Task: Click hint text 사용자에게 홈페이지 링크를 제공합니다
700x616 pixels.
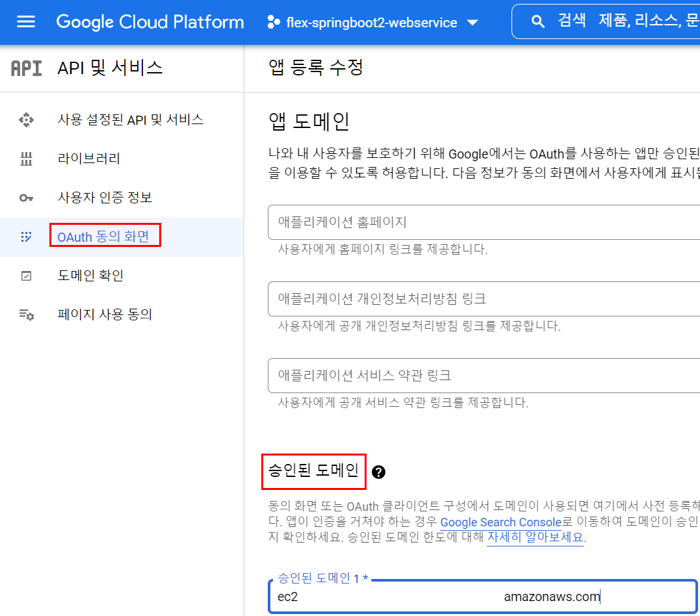Action: 383,249
